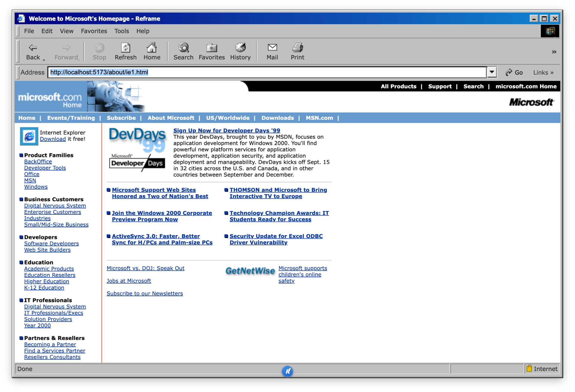Click the Mail envelope toolbar icon
Image resolution: width=575 pixels, height=392 pixels.
click(x=272, y=47)
